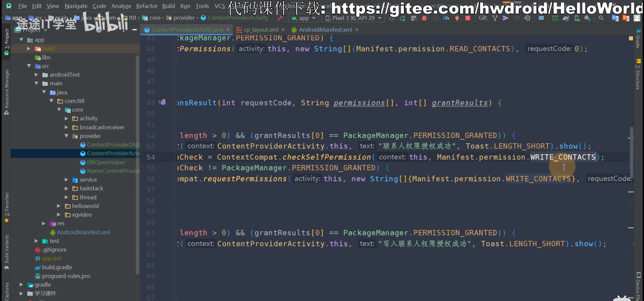The height and width of the screenshot is (301, 644).
Task: Click the Attach Debugger to process icon
Action: (456, 18)
